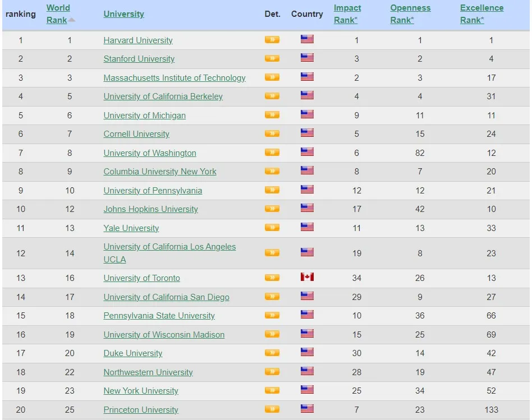Open Princeton University link

pos(141,410)
